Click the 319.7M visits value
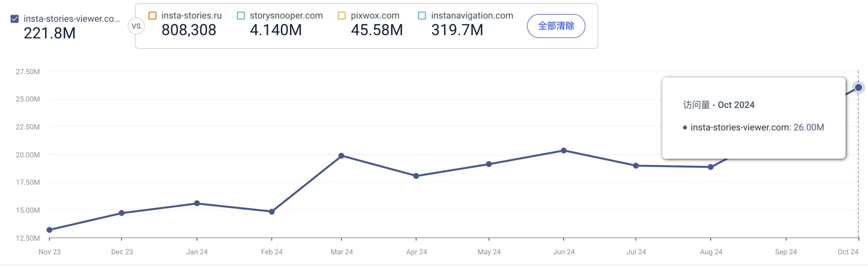The image size is (868, 266). (x=457, y=30)
